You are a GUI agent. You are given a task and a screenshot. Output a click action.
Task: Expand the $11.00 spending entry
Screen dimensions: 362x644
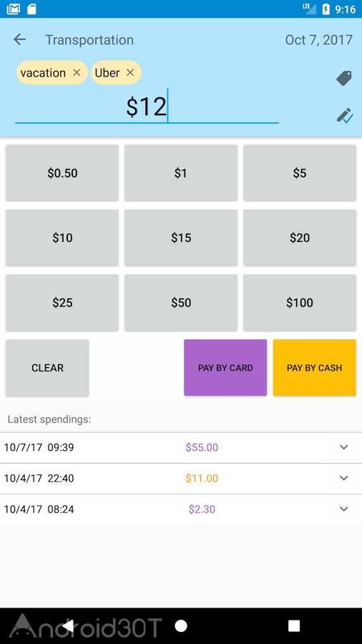pos(344,478)
